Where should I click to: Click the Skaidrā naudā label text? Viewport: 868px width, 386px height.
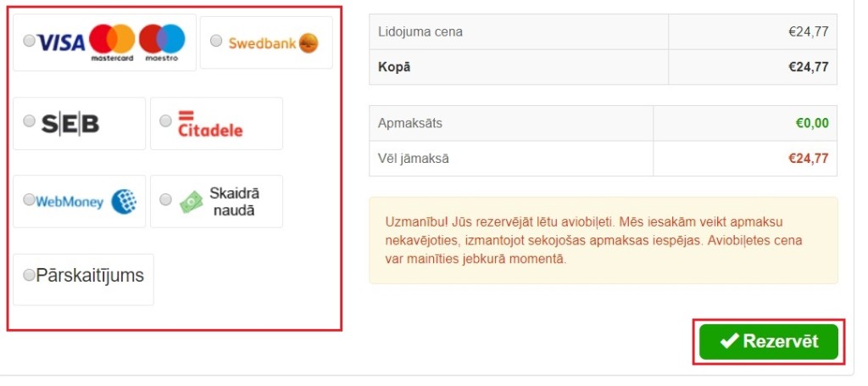click(232, 201)
